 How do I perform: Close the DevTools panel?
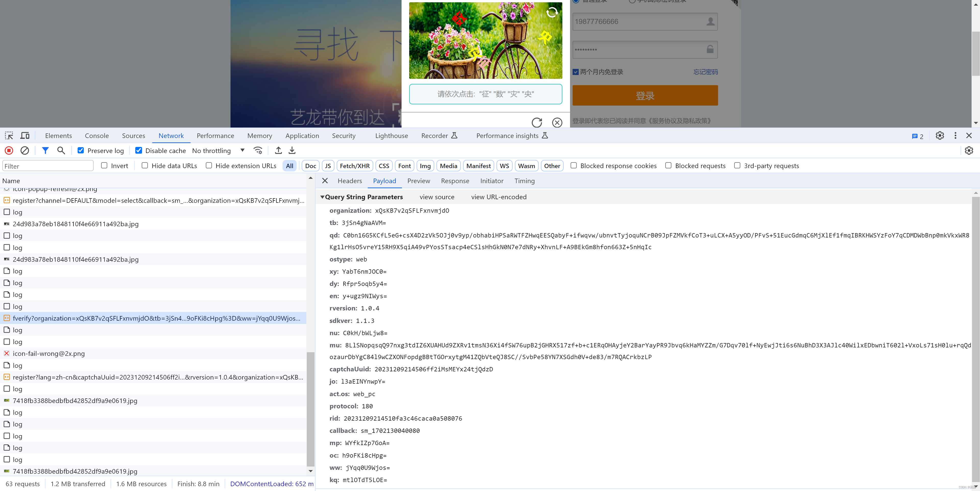(969, 136)
